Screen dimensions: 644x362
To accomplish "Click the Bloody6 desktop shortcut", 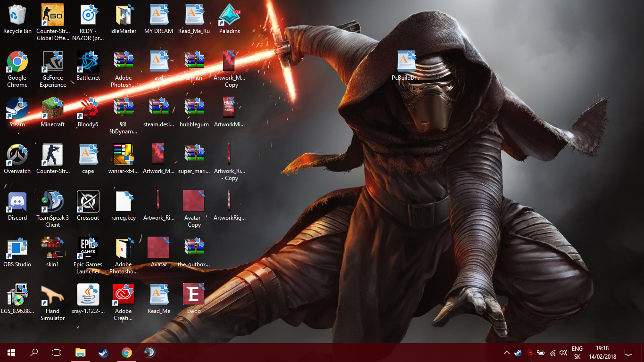I will pos(88,109).
